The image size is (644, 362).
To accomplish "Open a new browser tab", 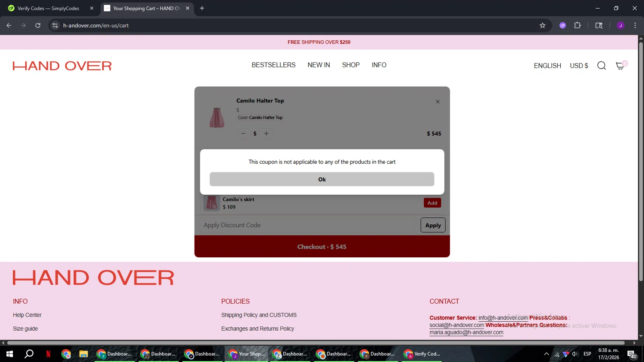I will 202,8.
